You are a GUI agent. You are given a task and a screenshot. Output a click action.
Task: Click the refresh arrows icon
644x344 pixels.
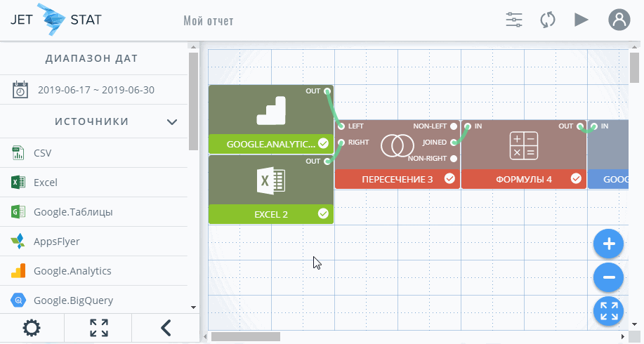(548, 20)
